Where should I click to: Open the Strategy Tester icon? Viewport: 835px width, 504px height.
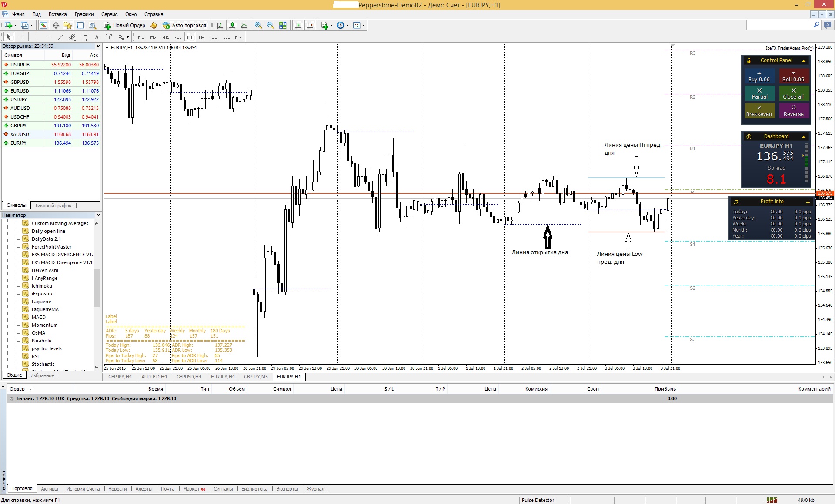[92, 25]
